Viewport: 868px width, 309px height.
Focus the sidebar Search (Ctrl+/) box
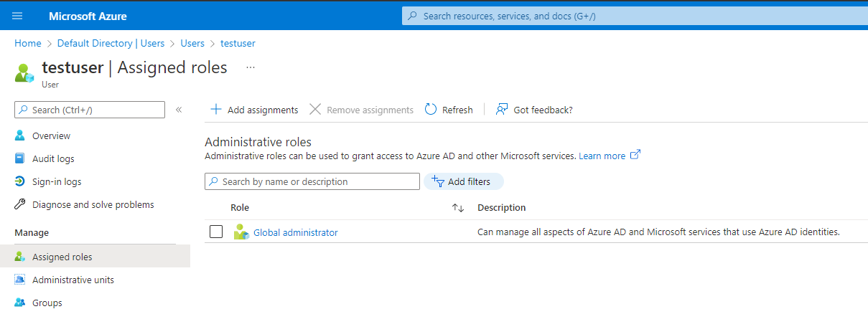[90, 110]
